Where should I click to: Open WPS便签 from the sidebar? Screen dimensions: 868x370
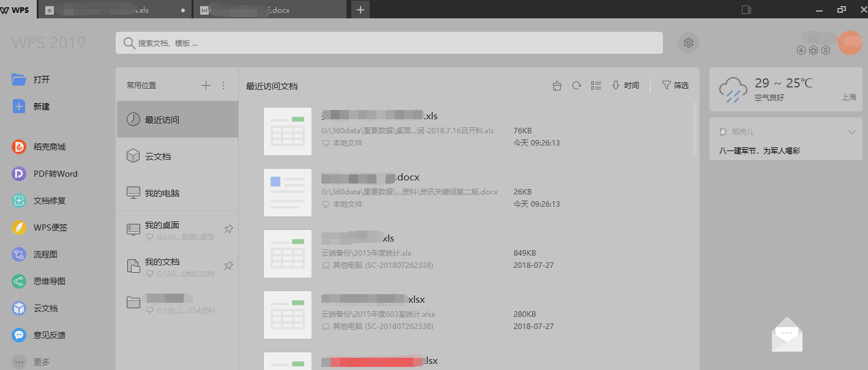coord(39,228)
